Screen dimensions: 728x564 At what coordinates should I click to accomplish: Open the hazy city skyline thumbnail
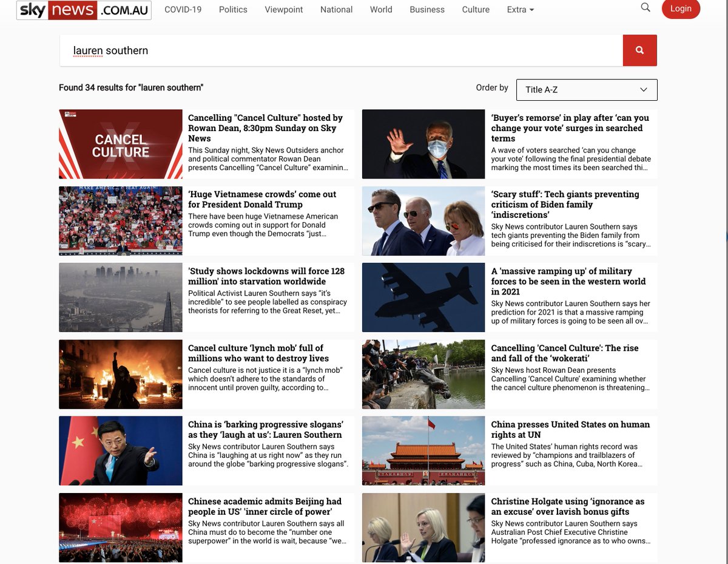coord(121,297)
